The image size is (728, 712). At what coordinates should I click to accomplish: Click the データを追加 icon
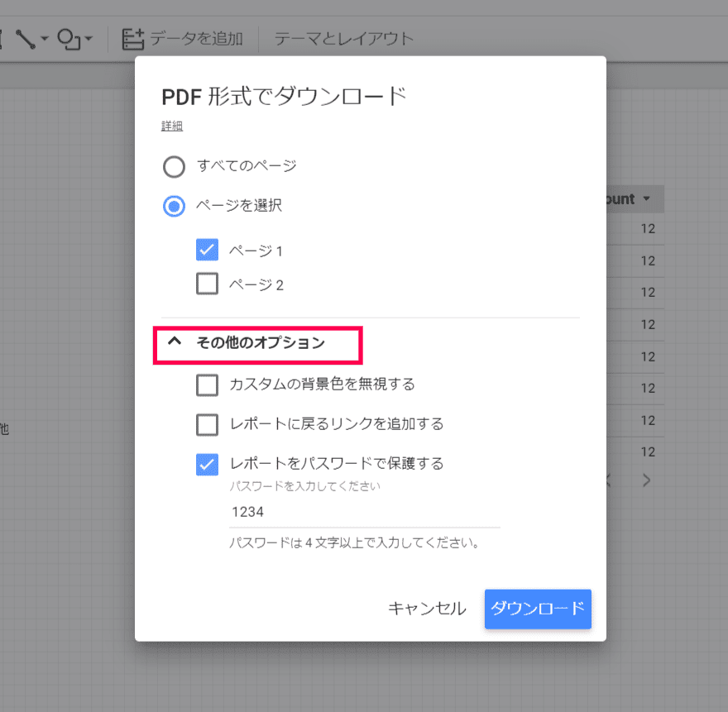[x=133, y=39]
